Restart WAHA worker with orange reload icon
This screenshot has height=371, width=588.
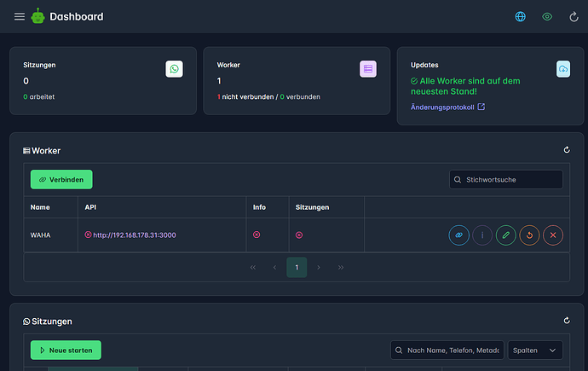(529, 235)
